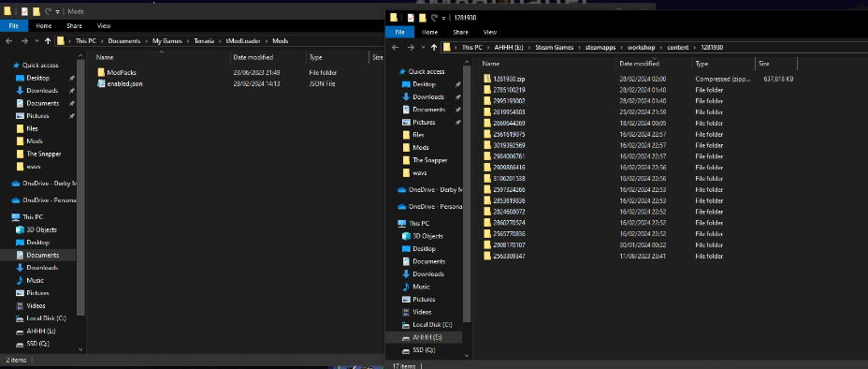The height and width of the screenshot is (369, 868).
Task: Open the Share tab in 1281930 window
Action: point(460,32)
